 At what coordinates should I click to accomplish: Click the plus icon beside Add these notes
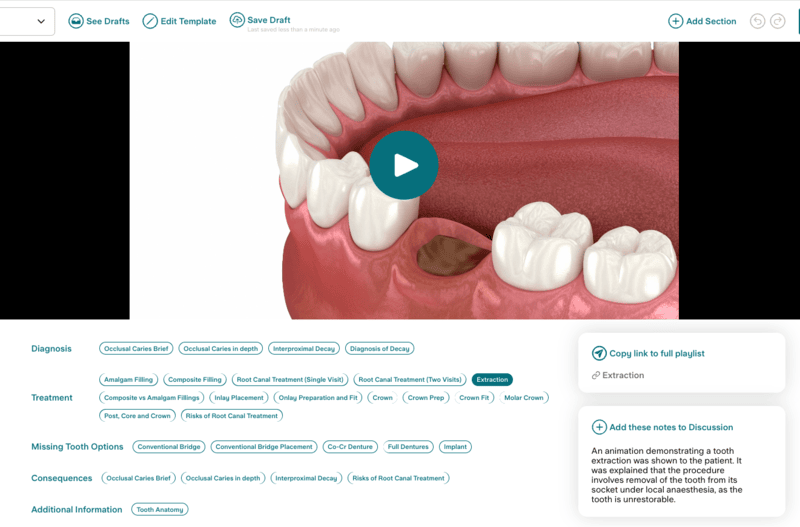[x=599, y=427]
